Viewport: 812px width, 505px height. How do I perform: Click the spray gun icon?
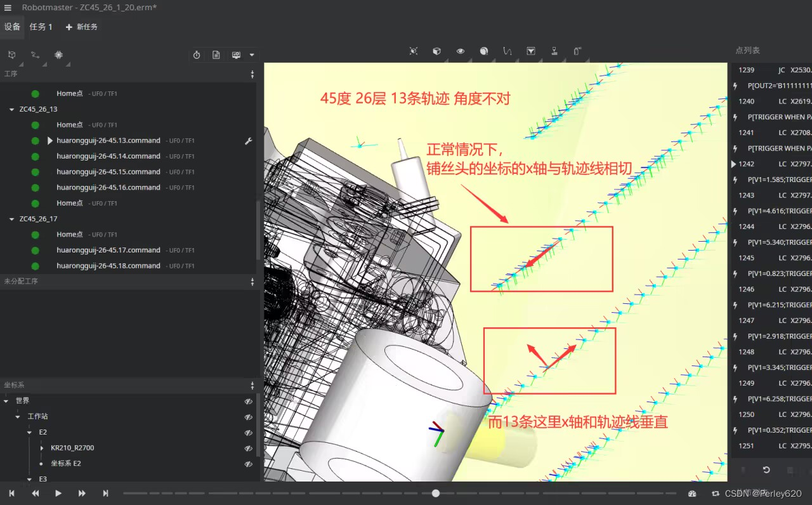pos(578,51)
